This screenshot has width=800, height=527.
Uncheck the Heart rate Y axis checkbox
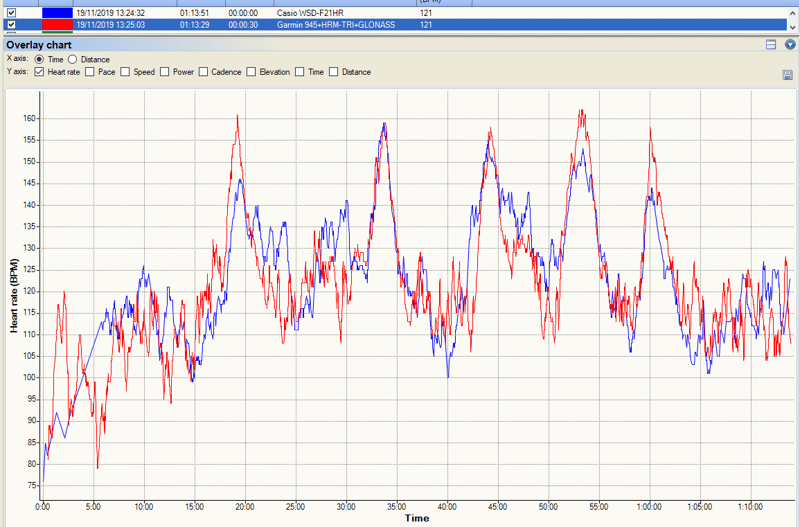click(x=39, y=72)
